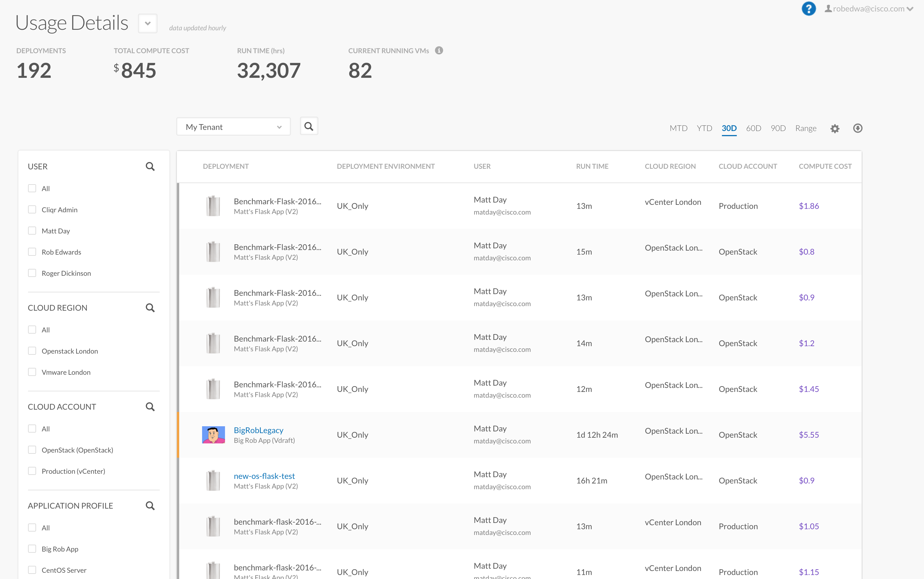Image resolution: width=924 pixels, height=579 pixels.
Task: Check the Matt Day user checkbox
Action: [x=32, y=231]
